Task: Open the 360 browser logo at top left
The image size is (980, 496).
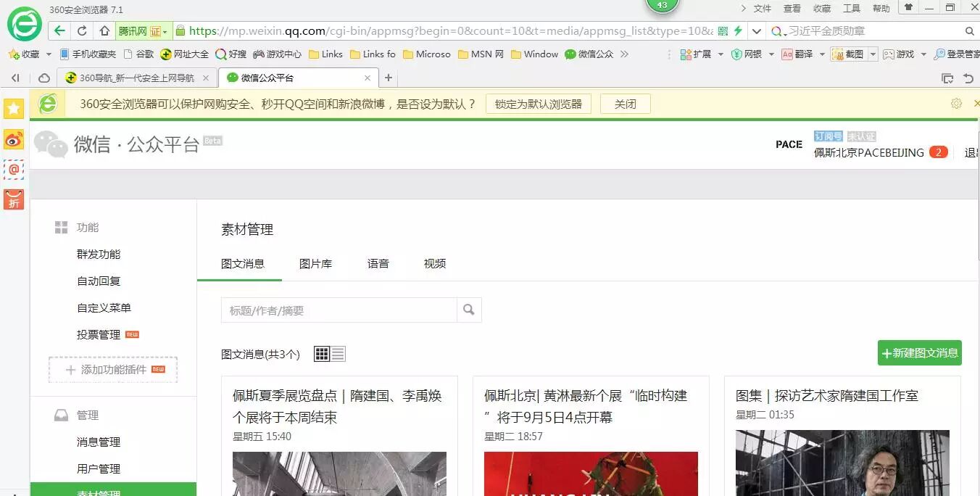Action: [x=25, y=25]
